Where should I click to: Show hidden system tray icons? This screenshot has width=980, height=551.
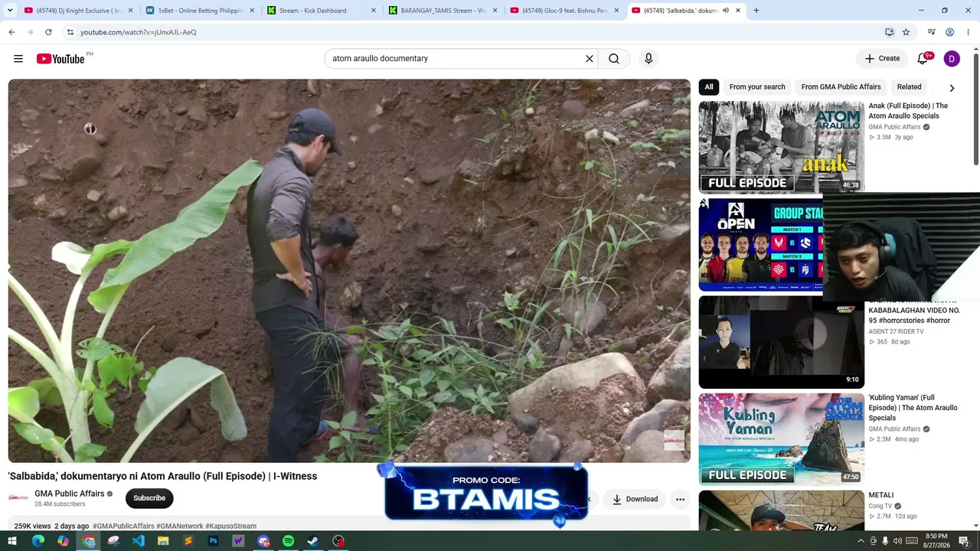(x=861, y=541)
